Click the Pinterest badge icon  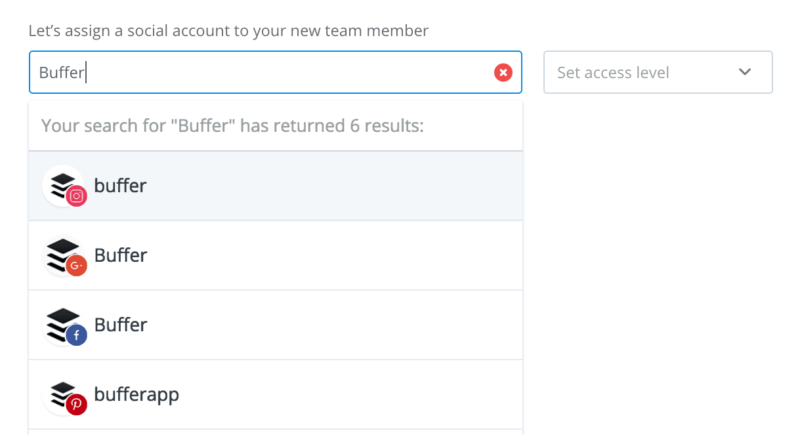pyautogui.click(x=77, y=404)
